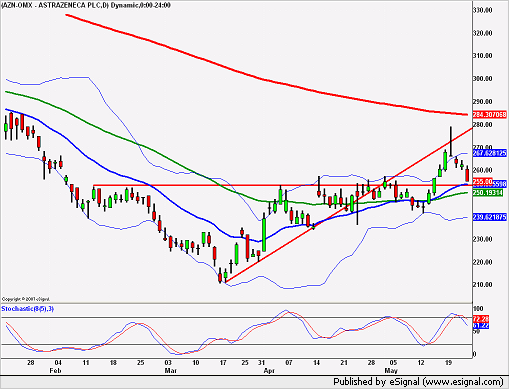Click the 19 date label on time axis
Screen dimensions: 509x389
[448, 363]
